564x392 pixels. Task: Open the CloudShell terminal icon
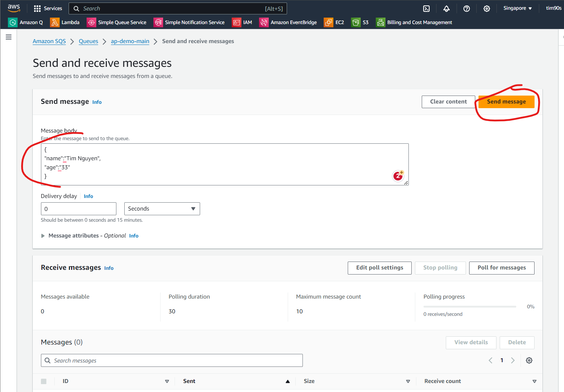(426, 9)
